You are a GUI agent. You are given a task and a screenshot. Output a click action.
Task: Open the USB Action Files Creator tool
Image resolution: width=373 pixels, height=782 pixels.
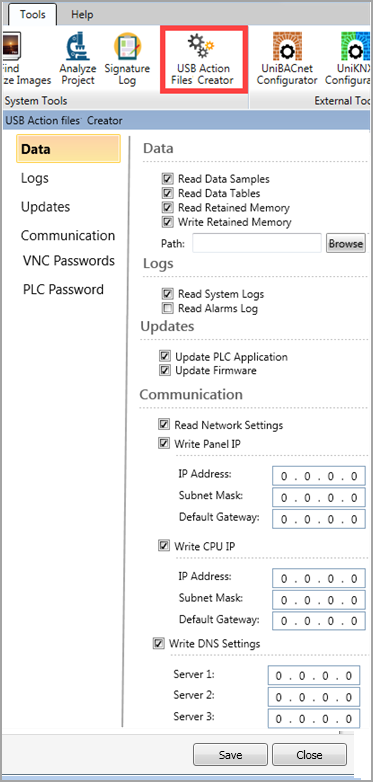(203, 60)
